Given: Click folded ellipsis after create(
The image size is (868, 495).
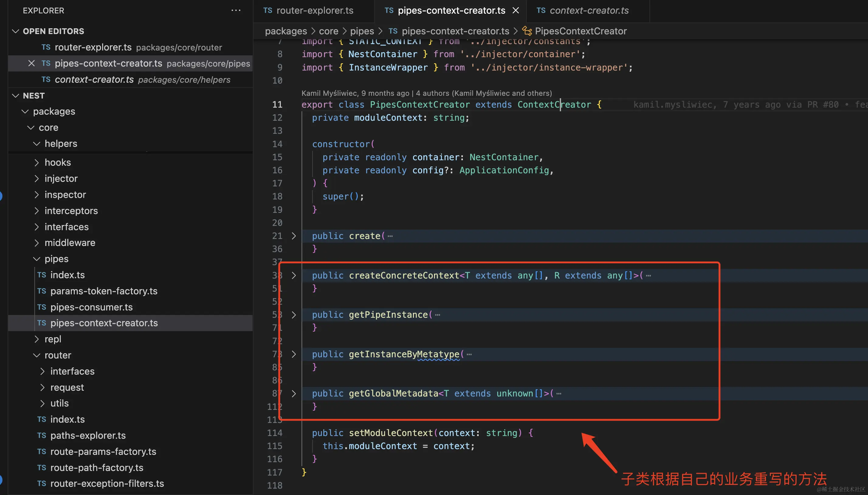Looking at the screenshot, I should coord(390,236).
